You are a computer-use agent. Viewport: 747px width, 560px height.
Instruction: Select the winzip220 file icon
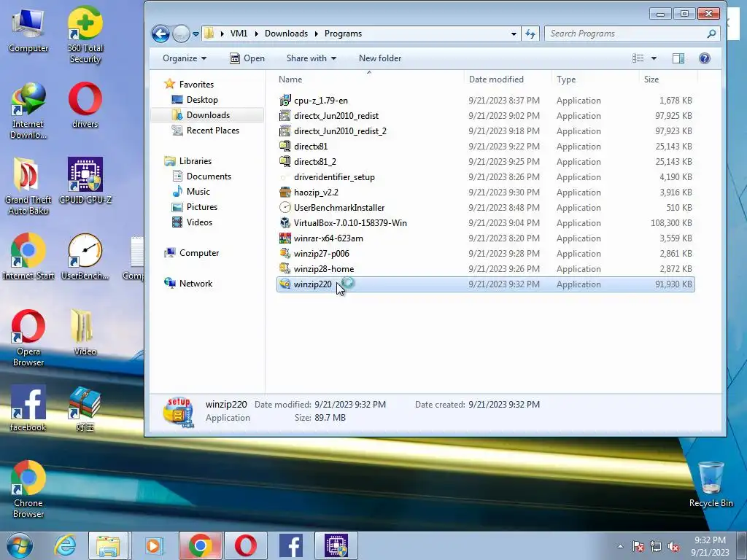285,284
